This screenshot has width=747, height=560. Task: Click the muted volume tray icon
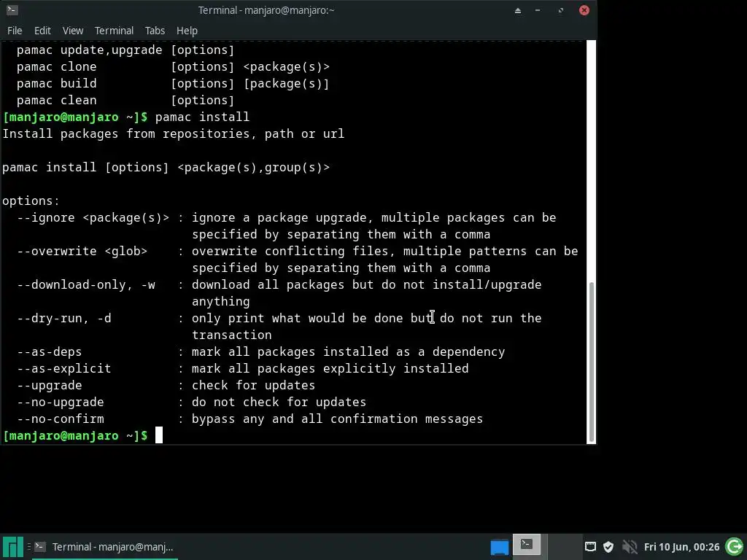coord(630,547)
